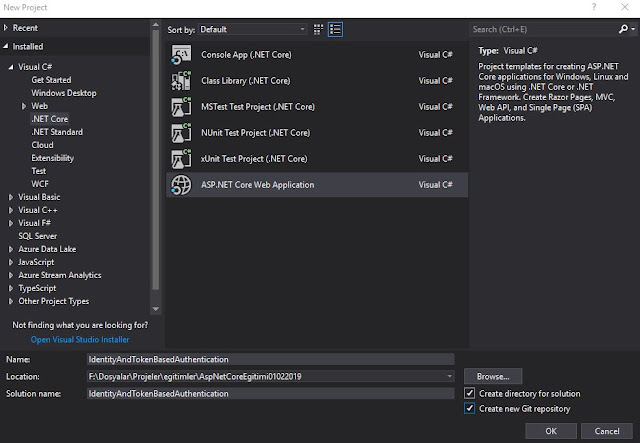Switch to small icons list view
This screenshot has height=443, width=640.
pos(336,29)
